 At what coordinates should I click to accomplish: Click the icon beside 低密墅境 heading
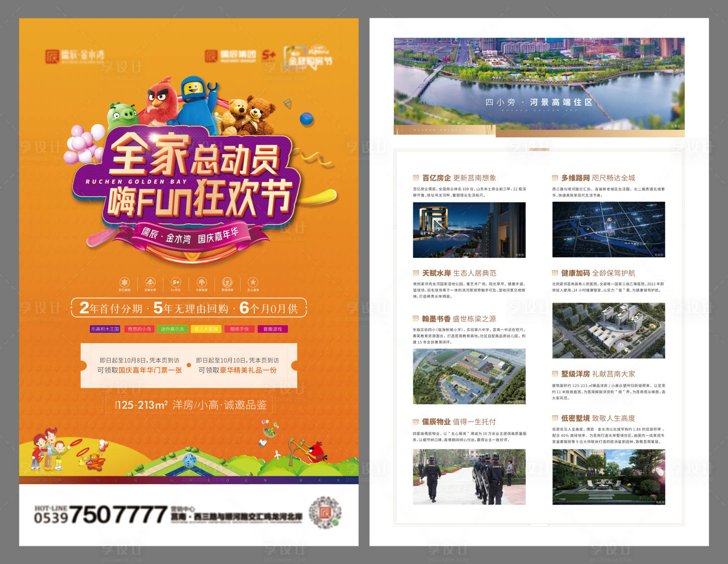tap(555, 418)
